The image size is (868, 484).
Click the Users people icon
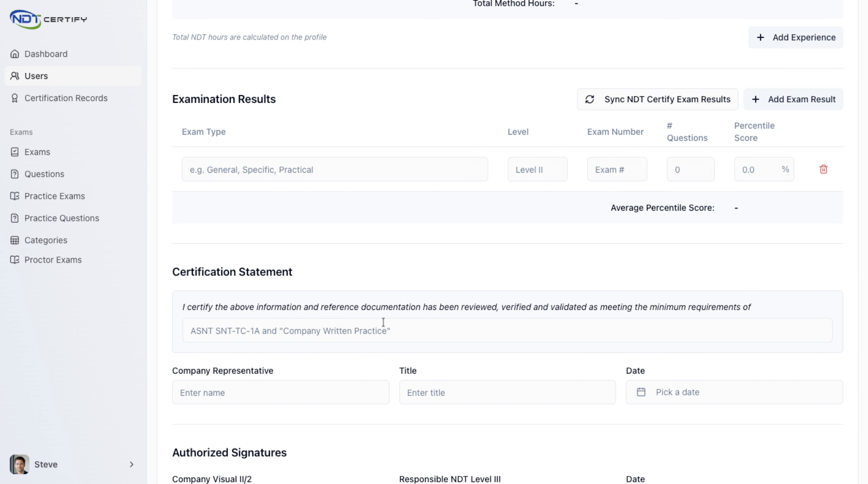pyautogui.click(x=14, y=76)
